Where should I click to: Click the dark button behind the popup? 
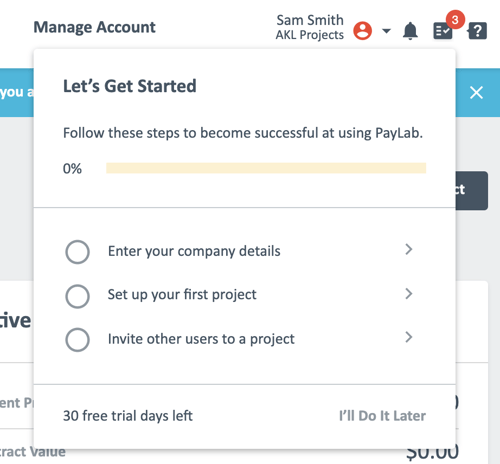pyautogui.click(x=471, y=190)
